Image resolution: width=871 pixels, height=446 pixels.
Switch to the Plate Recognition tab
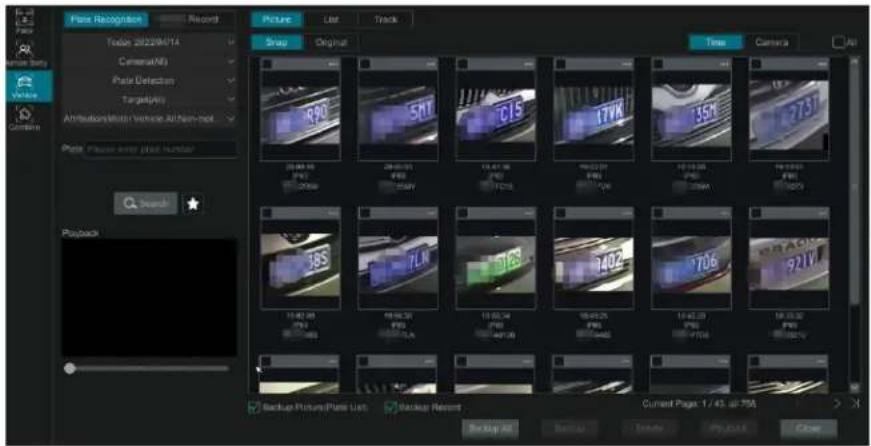coord(106,19)
